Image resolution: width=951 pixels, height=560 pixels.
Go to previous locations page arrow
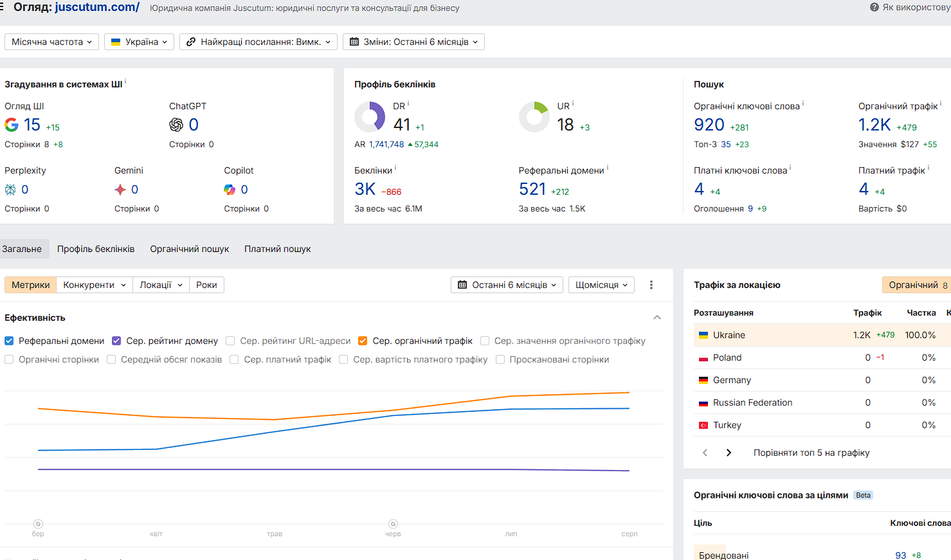coord(705,453)
